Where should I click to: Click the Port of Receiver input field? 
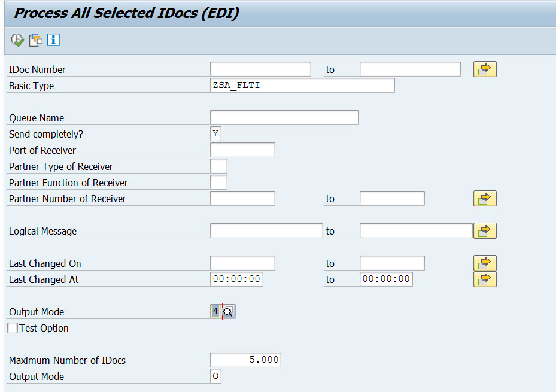tap(242, 150)
